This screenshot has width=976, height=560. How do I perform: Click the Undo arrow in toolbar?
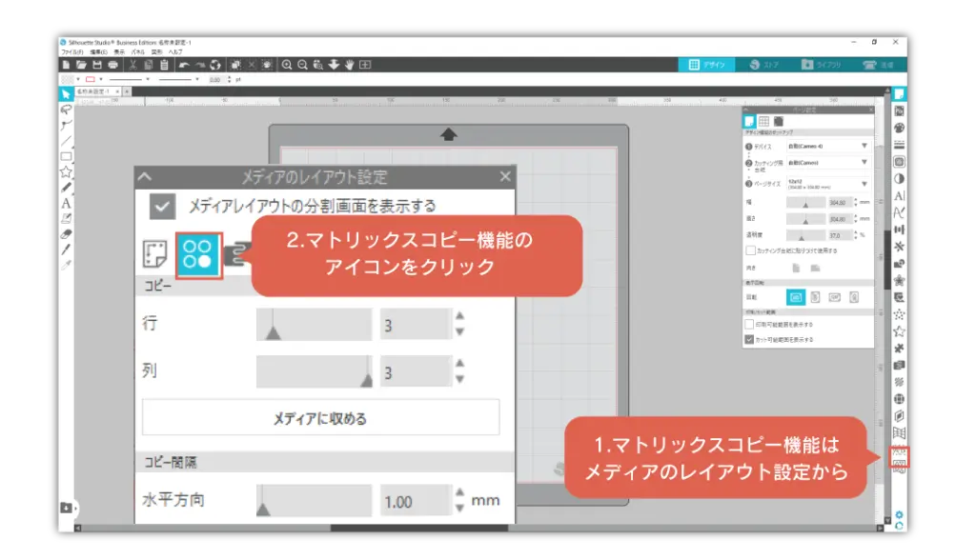pos(184,65)
